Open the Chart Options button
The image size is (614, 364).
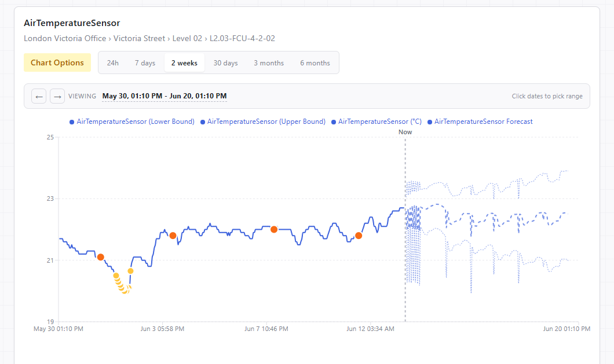(57, 62)
